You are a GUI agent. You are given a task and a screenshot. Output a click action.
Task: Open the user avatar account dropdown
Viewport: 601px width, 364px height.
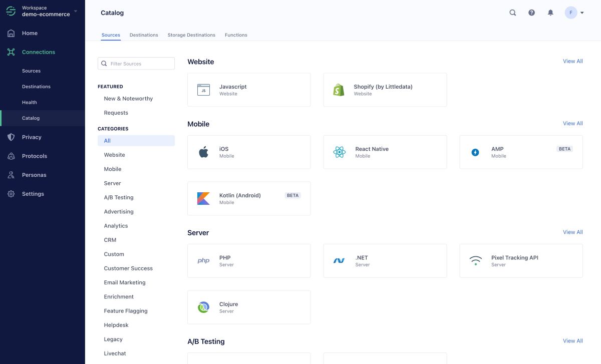(574, 13)
